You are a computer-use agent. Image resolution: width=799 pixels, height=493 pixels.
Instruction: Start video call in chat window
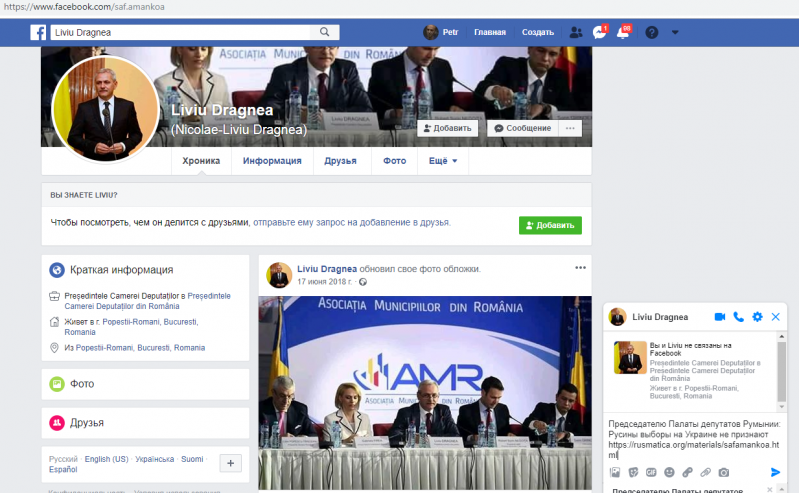(720, 317)
